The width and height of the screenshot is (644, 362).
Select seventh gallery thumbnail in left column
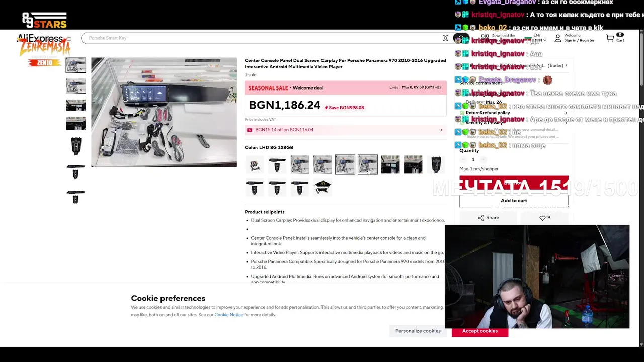[x=75, y=197]
